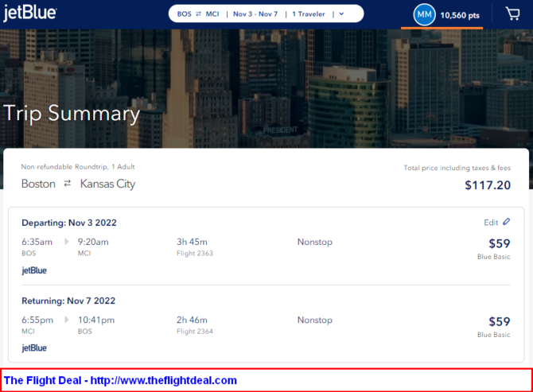Click BOS to MCI route in search bar

[x=198, y=14]
